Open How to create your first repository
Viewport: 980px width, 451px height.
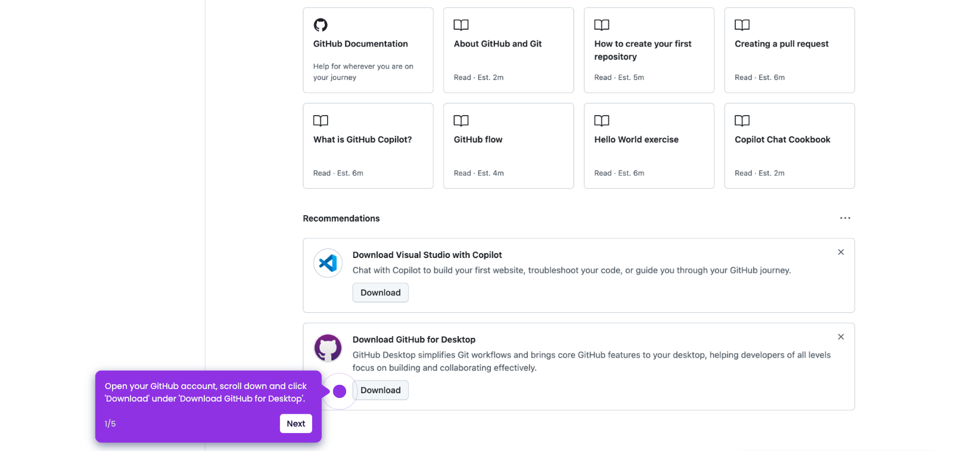click(x=649, y=50)
